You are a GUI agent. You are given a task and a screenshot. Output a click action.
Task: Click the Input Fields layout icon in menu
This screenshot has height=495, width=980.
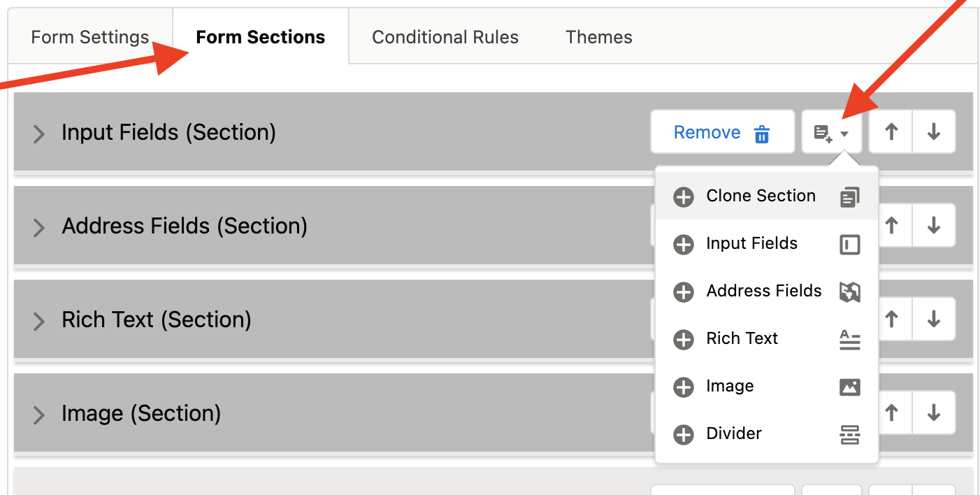coord(849,244)
